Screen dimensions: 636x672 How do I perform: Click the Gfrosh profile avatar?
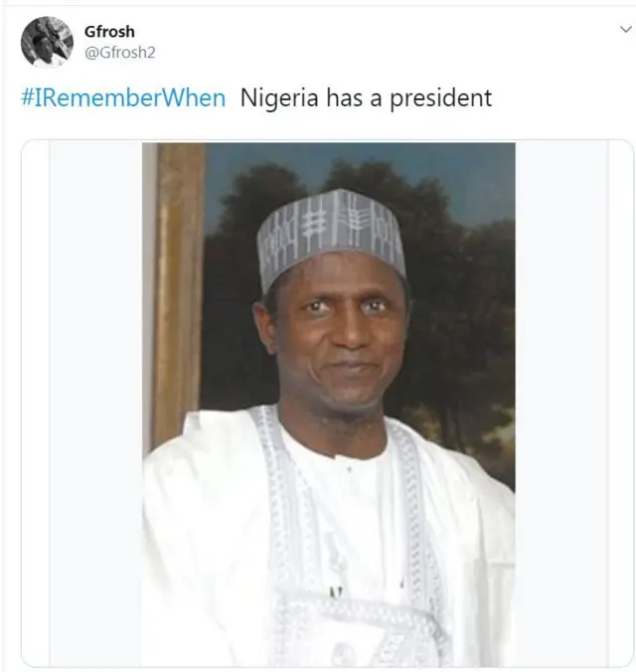(47, 42)
